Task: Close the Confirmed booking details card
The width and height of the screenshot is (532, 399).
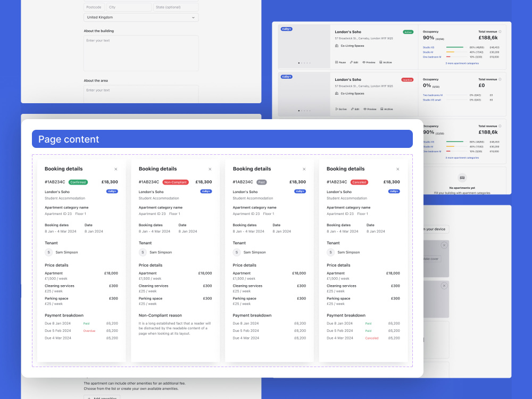Action: click(116, 169)
